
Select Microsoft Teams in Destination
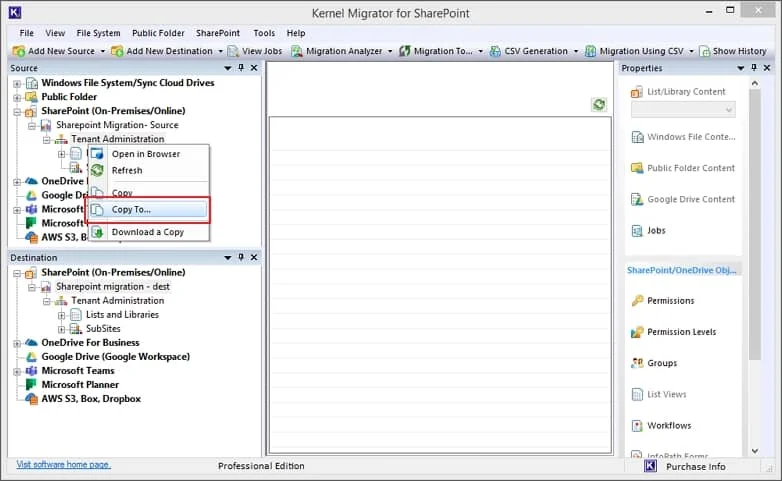pos(78,370)
